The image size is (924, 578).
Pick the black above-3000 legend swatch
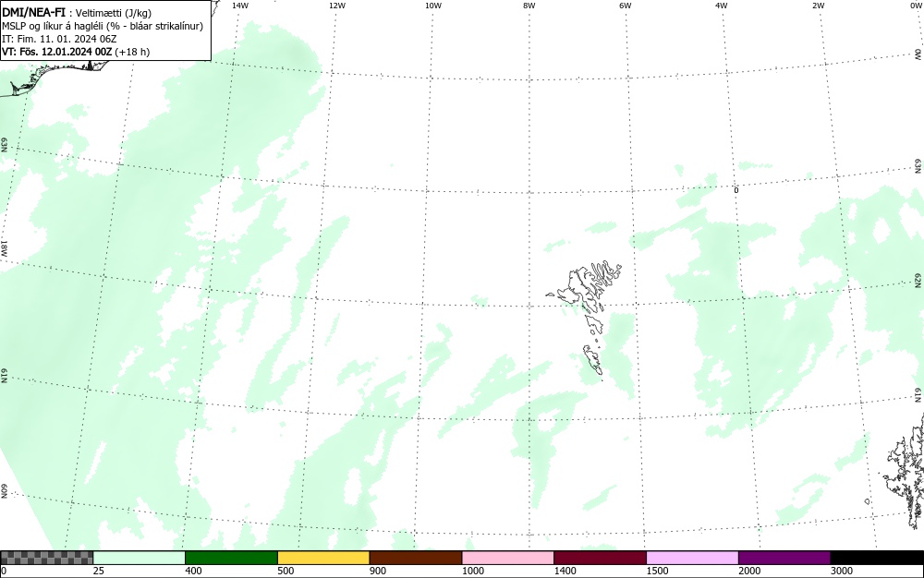click(x=877, y=558)
